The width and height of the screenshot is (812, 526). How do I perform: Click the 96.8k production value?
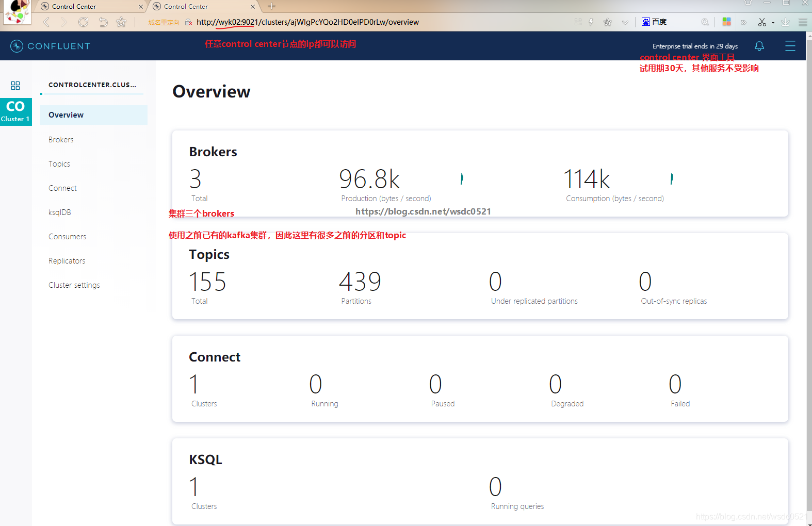[369, 179]
